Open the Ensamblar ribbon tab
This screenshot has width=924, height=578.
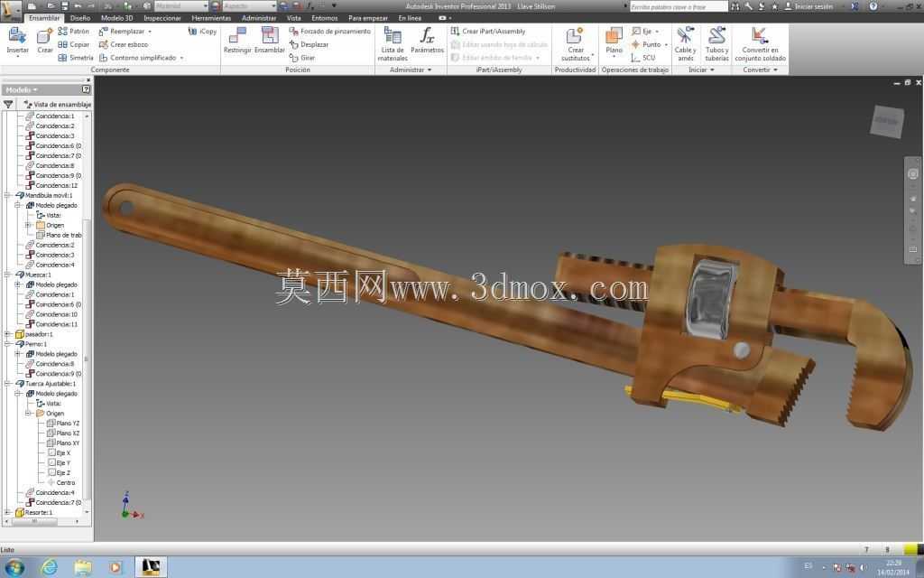(x=44, y=18)
